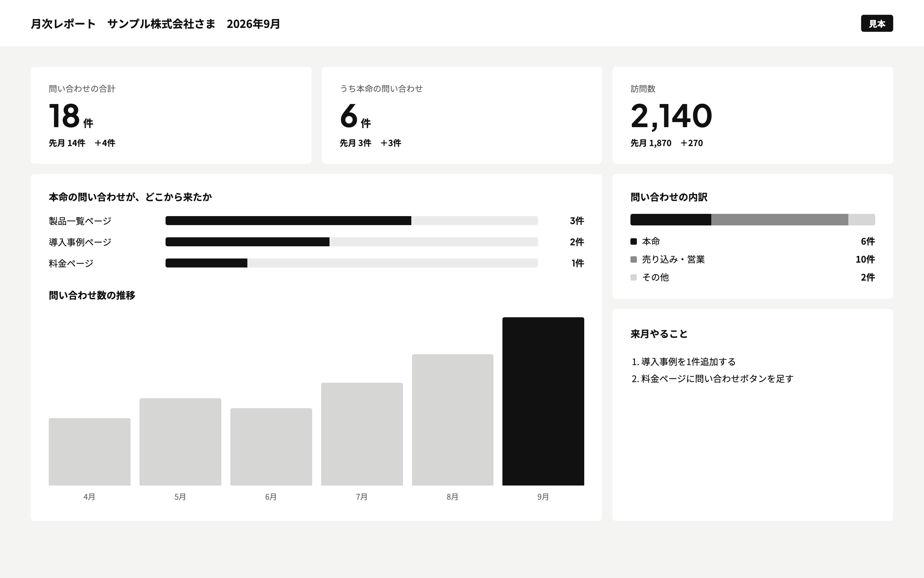Select the 訪問数 card label

[x=643, y=89]
